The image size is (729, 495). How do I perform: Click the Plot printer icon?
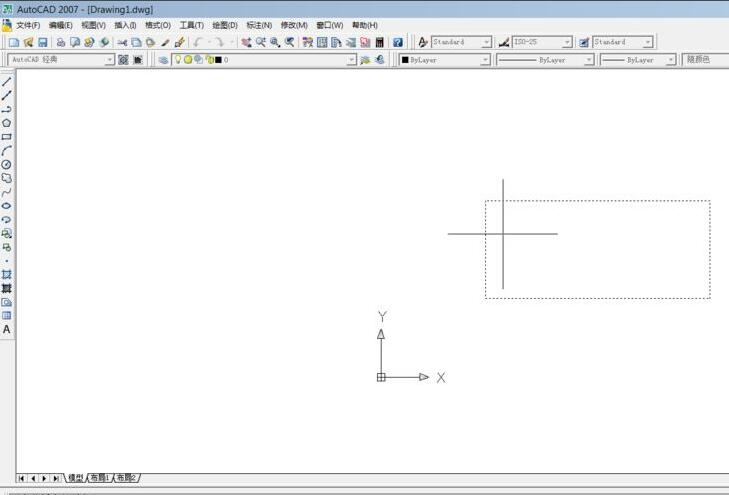tap(60, 42)
